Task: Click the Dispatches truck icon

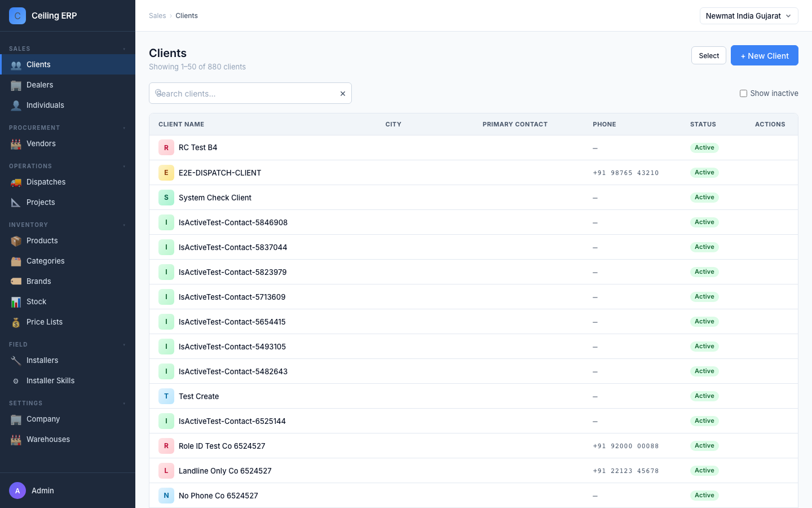Action: point(16,182)
